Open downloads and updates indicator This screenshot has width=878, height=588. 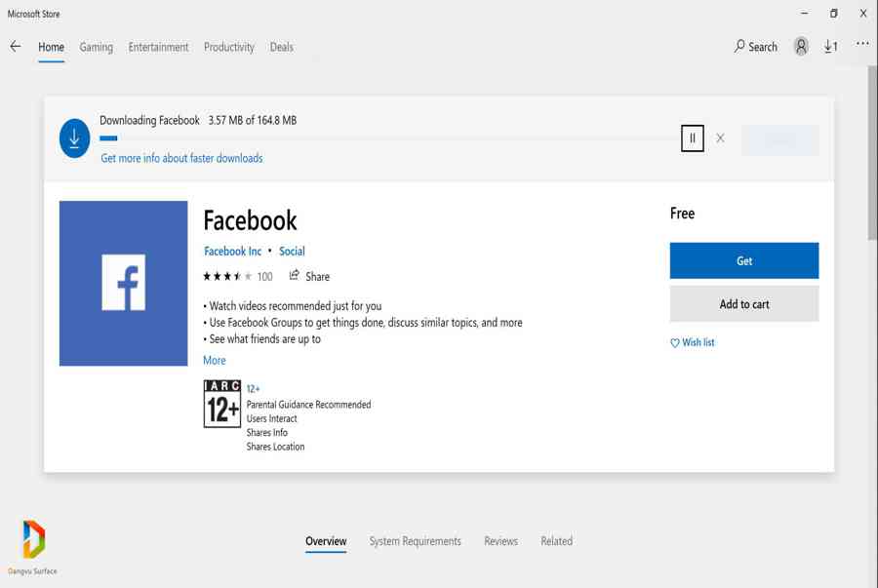click(x=830, y=47)
